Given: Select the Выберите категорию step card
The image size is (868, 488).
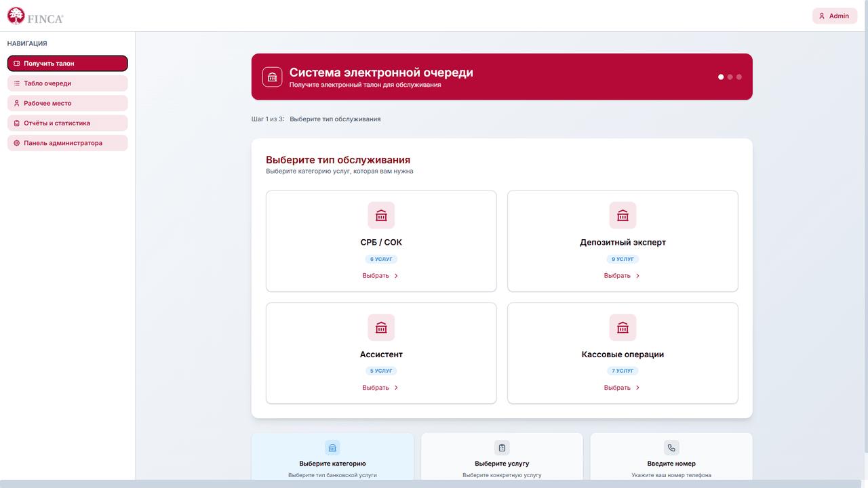Looking at the screenshot, I should [x=332, y=457].
